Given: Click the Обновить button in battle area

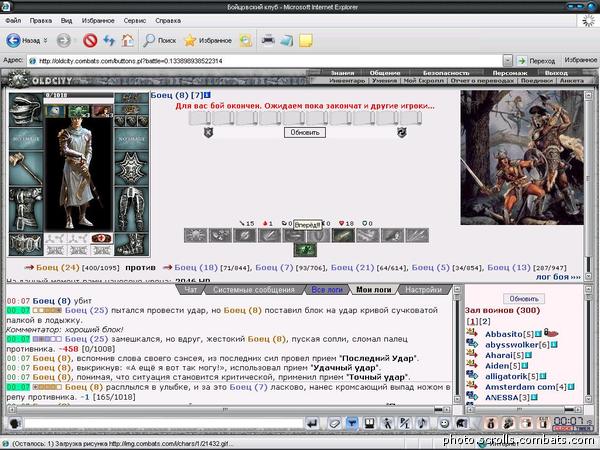Looking at the screenshot, I should point(305,132).
